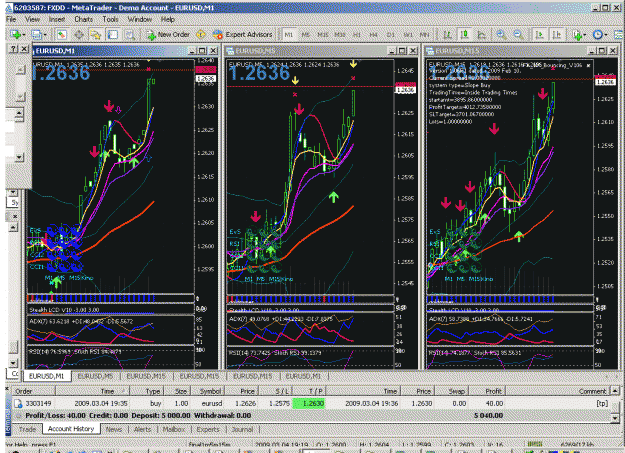Open the View menu

32,19
